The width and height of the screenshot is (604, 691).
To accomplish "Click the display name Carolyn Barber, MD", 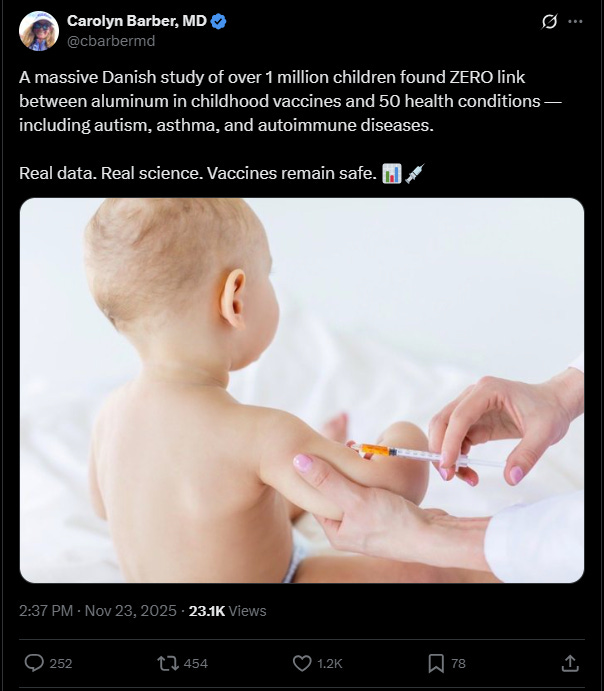I will coord(137,21).
